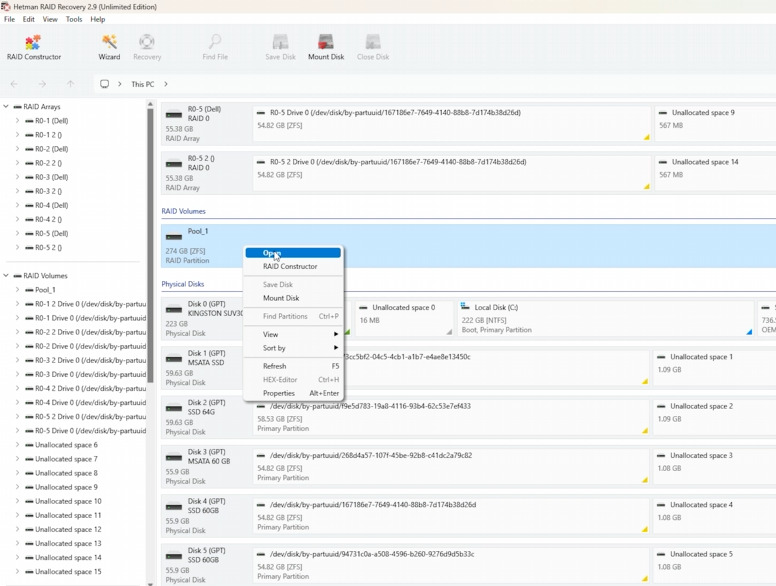The width and height of the screenshot is (776, 586).
Task: Open the View submenu in context menu
Action: pyautogui.click(x=293, y=335)
